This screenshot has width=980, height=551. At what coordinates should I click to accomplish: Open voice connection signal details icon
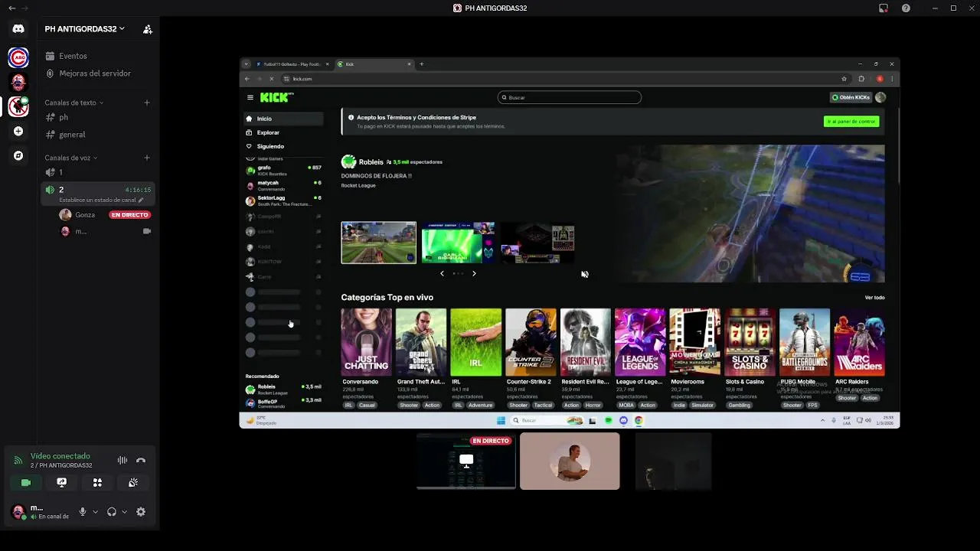18,460
